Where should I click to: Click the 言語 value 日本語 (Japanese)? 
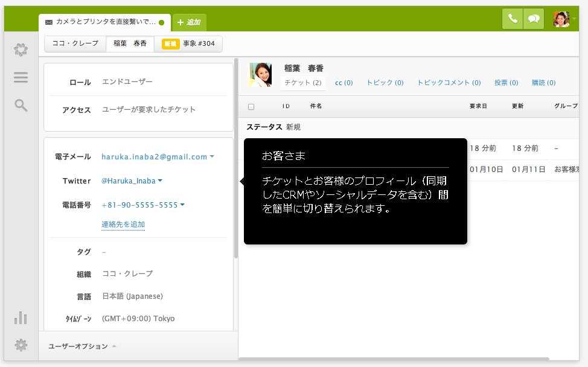133,296
